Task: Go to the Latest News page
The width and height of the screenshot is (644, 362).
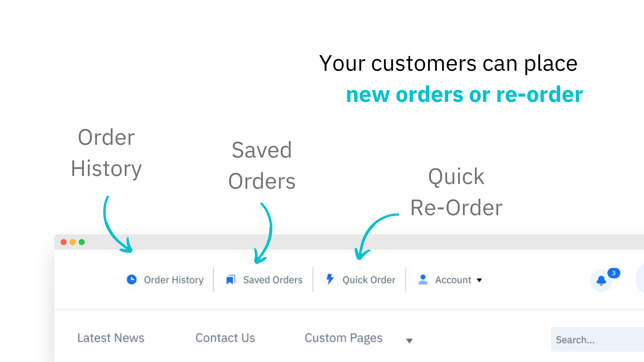Action: click(111, 338)
